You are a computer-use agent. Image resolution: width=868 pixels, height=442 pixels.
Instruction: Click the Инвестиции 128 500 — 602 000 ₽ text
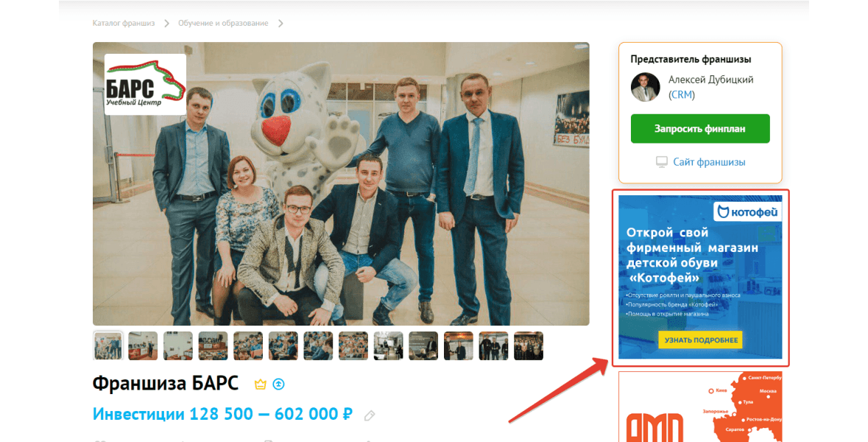pos(222,414)
